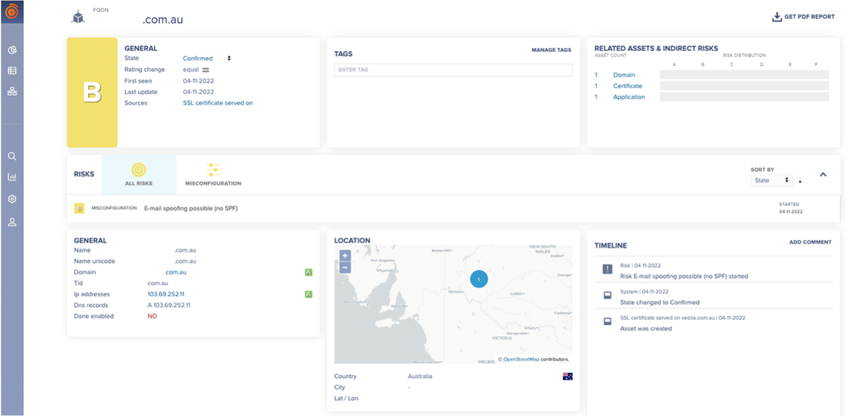Zoom out on the location map
The height and width of the screenshot is (417, 868).
[345, 268]
